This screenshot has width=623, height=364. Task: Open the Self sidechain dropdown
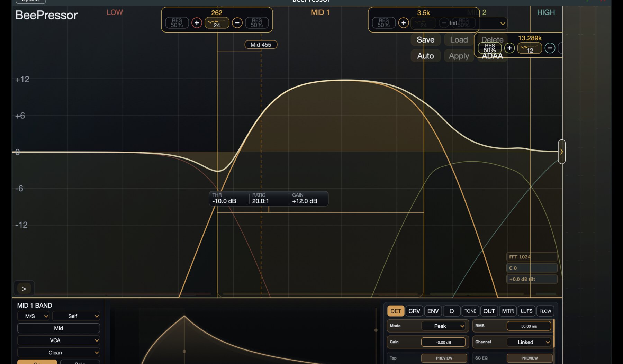(x=76, y=316)
